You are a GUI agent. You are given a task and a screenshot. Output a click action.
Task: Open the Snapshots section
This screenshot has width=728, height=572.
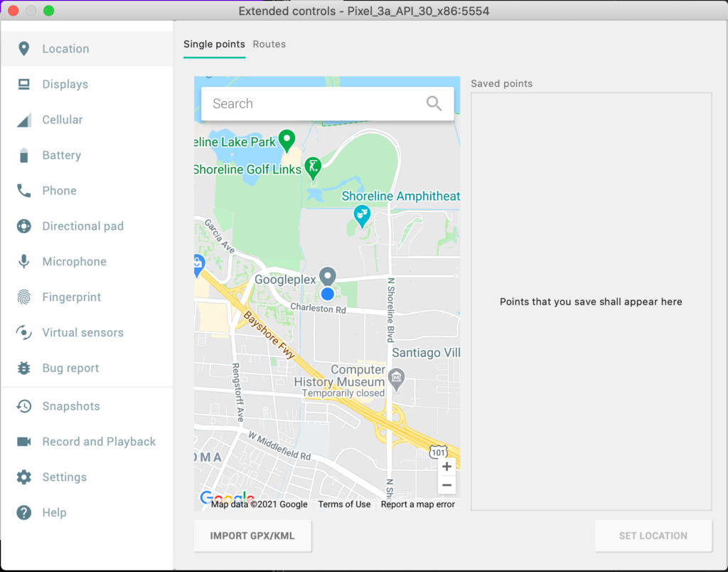(x=71, y=406)
